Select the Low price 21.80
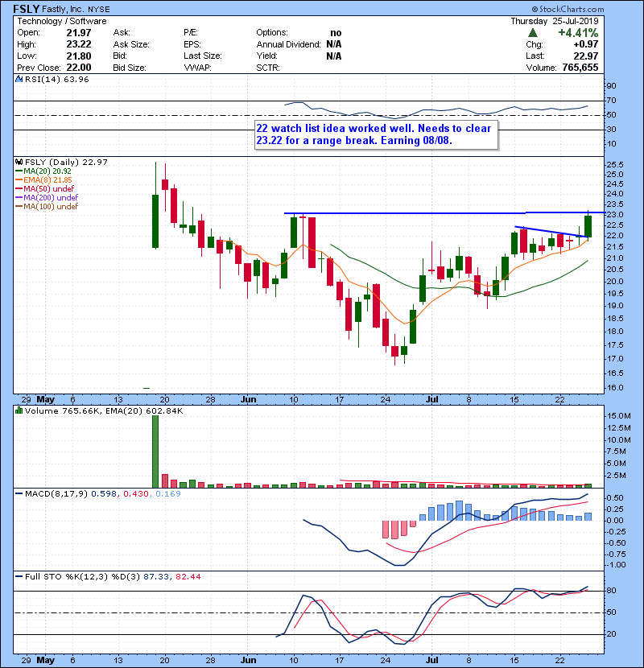Viewport: 644px width, 668px height. click(79, 56)
